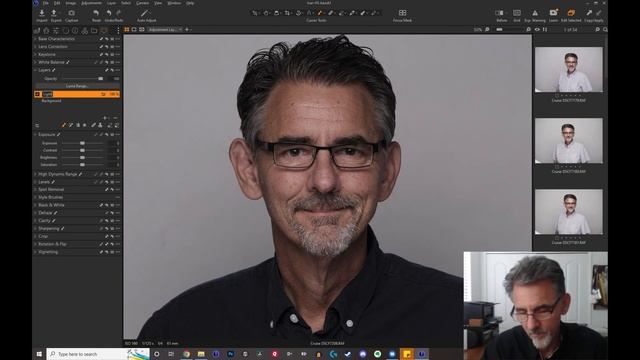The image size is (640, 360).
Task: Open the Layer menu
Action: coord(111,3)
